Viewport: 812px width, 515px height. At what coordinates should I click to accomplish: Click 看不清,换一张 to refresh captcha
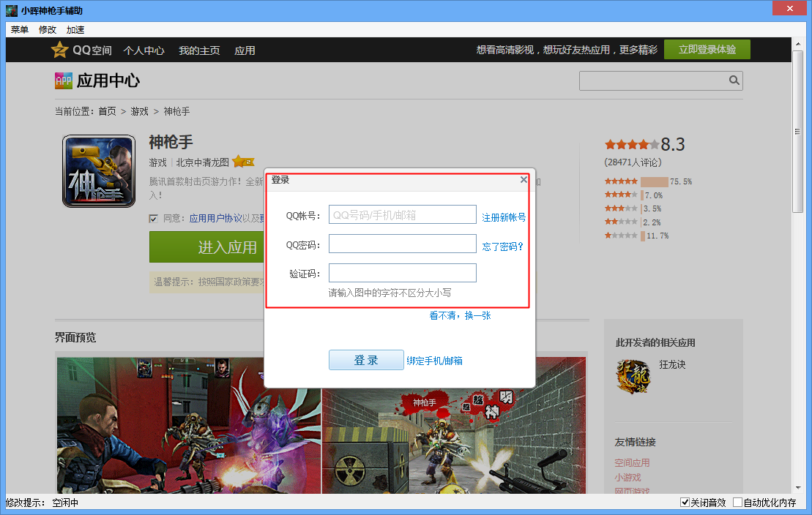point(460,315)
